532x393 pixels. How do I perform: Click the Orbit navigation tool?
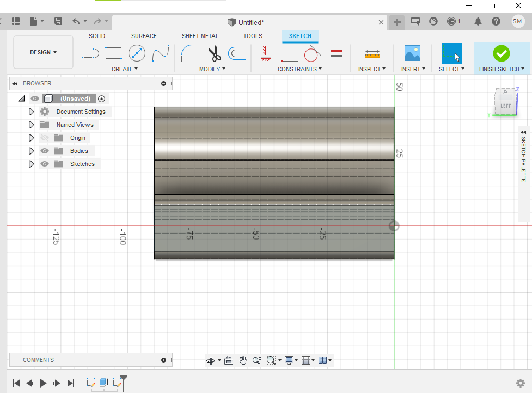point(211,360)
